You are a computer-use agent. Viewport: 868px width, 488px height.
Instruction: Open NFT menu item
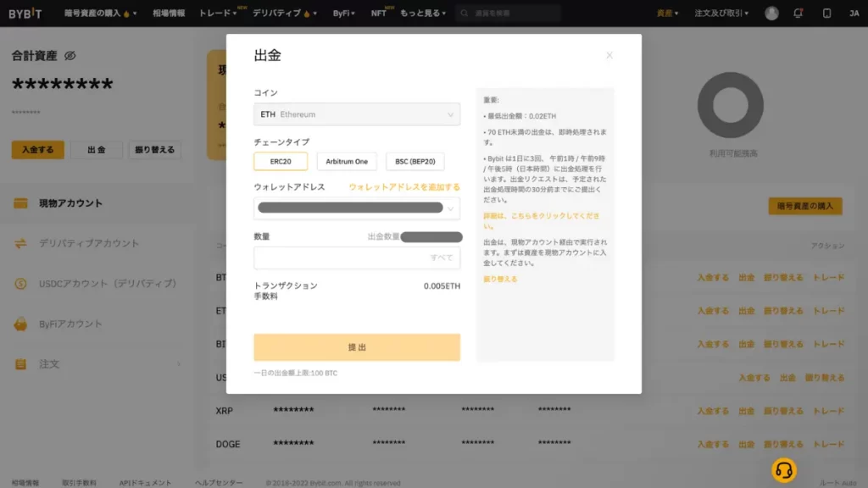coord(379,14)
